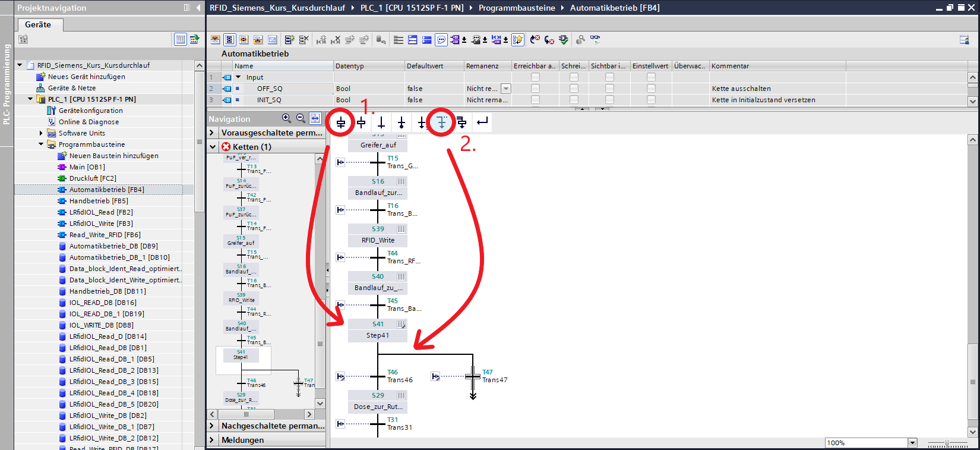The image size is (980, 450).
Task: Zoom out on the Navigation panel
Action: [x=301, y=118]
